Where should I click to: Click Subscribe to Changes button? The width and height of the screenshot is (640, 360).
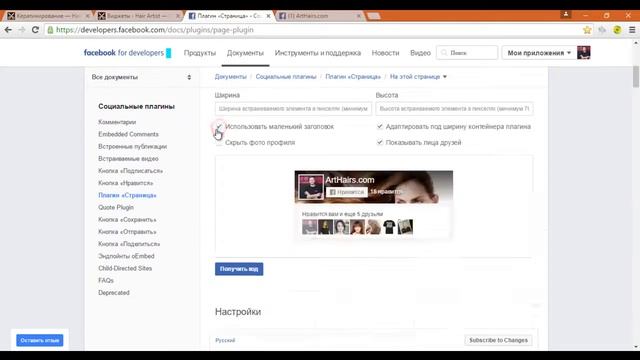click(x=498, y=340)
